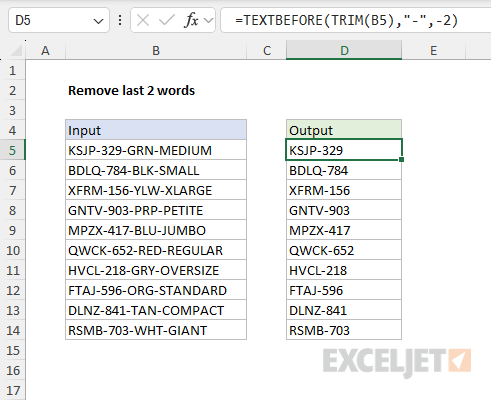Viewport: 491px width, 400px height.
Task: Select row 4 header
Action: (x=13, y=130)
